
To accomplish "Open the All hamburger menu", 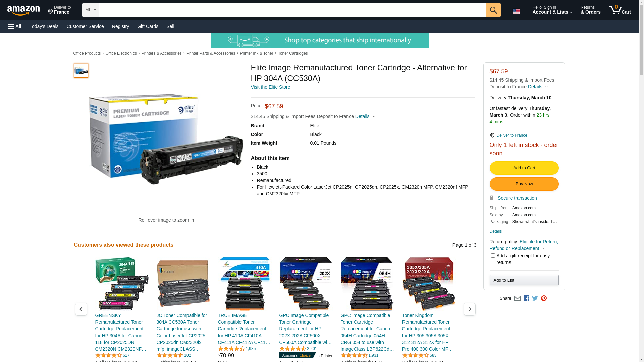I will [x=15, y=26].
